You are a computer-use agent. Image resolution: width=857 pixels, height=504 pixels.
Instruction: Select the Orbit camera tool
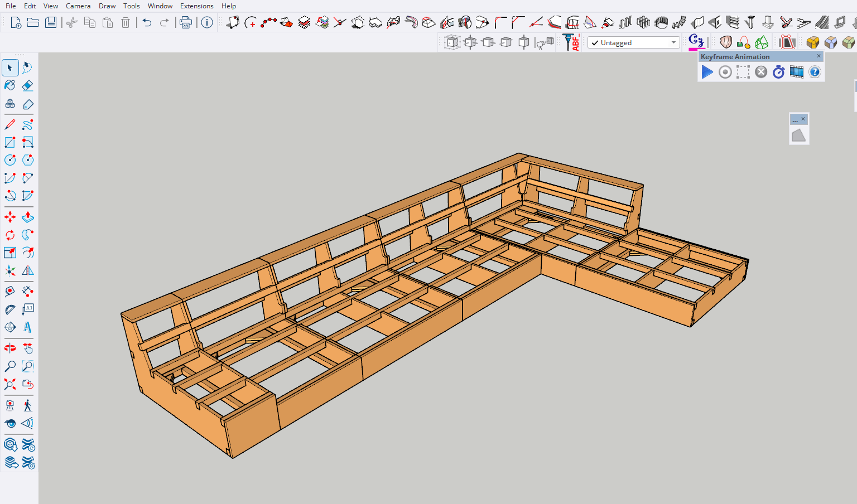pos(10,348)
